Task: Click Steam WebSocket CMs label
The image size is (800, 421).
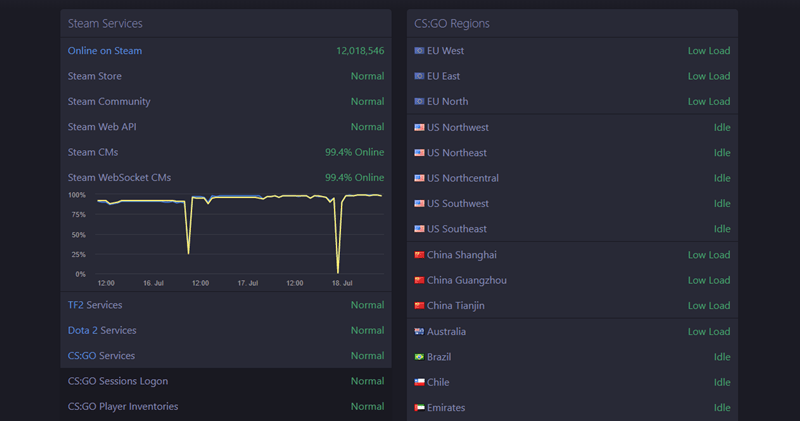Action: (x=119, y=178)
